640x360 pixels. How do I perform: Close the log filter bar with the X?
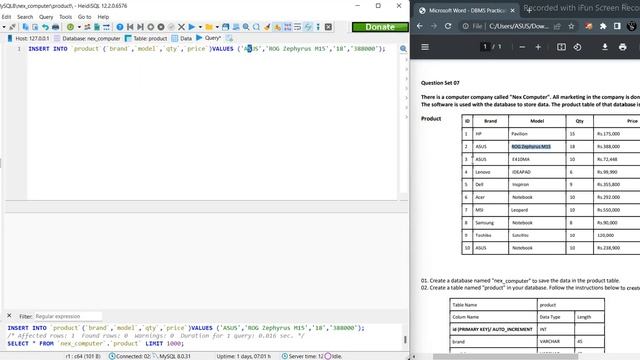(x=9, y=316)
